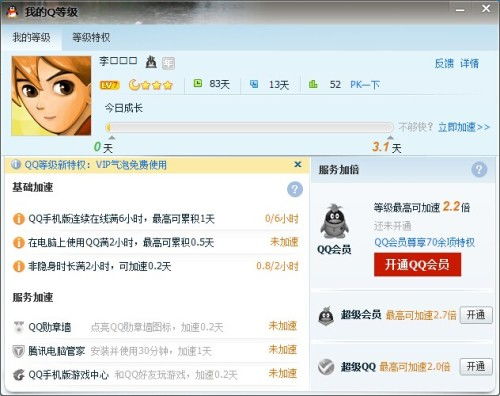Close the VIP气泡免费使用 notice
The image size is (500, 396).
pos(298,164)
